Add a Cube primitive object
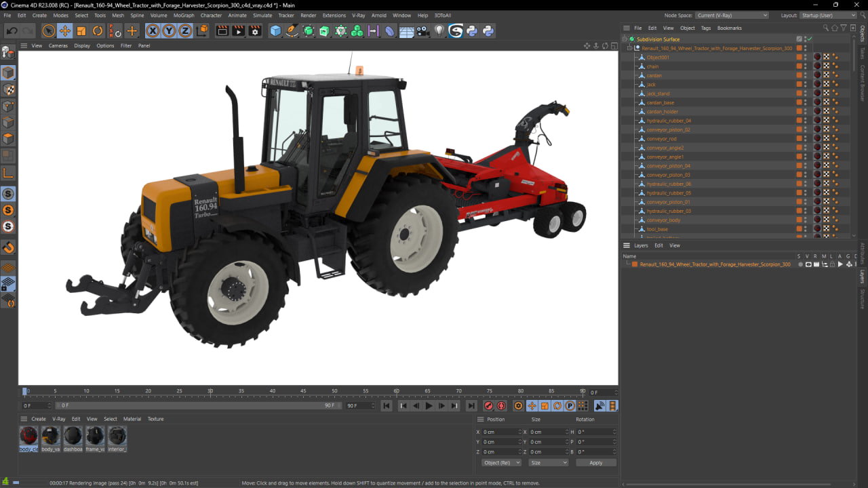Image resolution: width=868 pixels, height=488 pixels. [x=275, y=30]
